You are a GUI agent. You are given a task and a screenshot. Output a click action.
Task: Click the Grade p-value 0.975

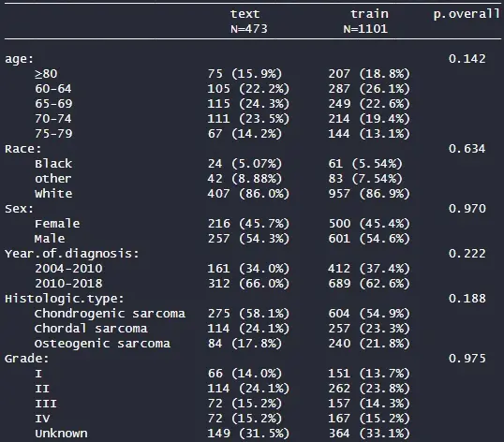[x=467, y=359]
